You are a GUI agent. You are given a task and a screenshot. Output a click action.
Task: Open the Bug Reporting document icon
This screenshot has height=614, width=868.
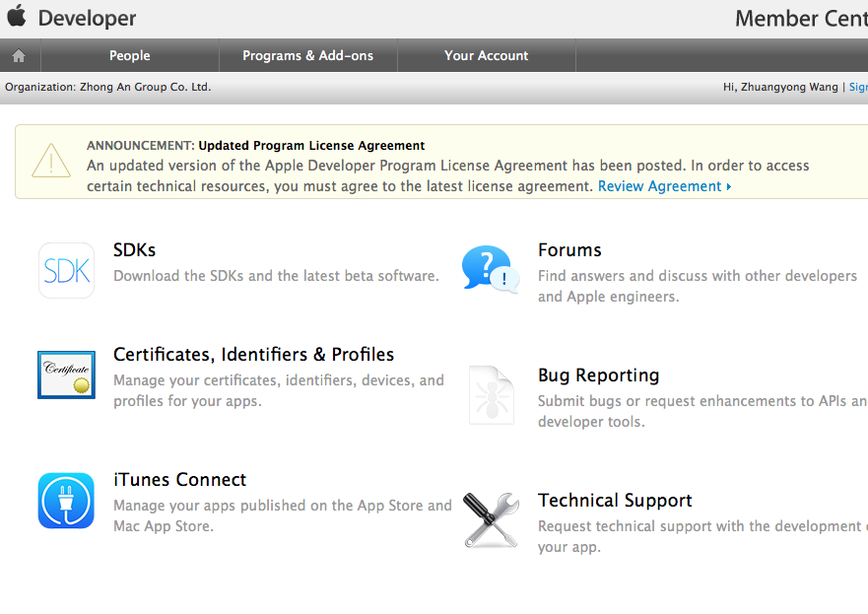[491, 395]
